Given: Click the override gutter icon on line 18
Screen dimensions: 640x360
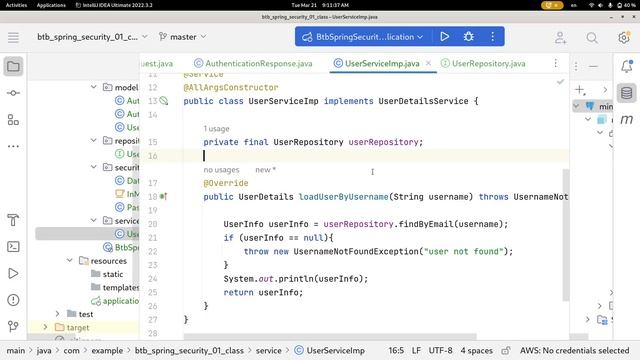Looking at the screenshot, I should pos(163,196).
